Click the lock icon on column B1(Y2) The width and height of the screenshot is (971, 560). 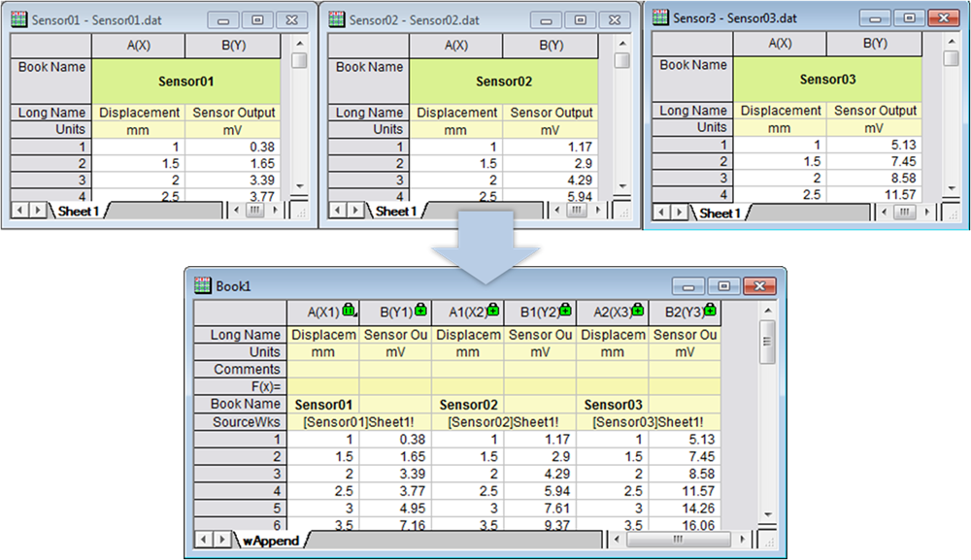pyautogui.click(x=566, y=310)
